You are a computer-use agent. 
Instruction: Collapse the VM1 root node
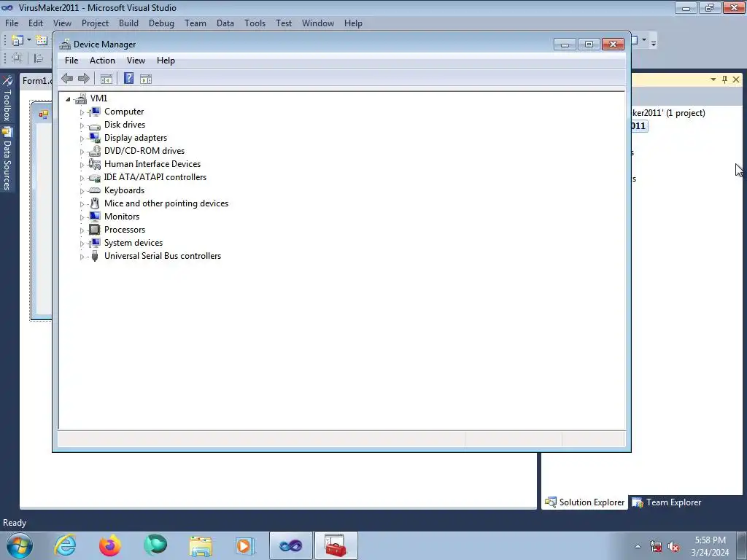coord(68,99)
